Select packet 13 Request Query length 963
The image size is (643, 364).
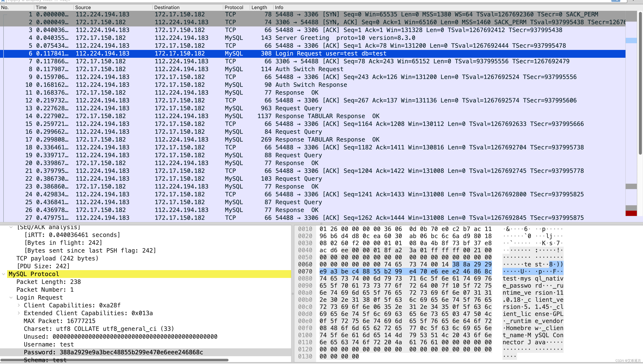313,108
